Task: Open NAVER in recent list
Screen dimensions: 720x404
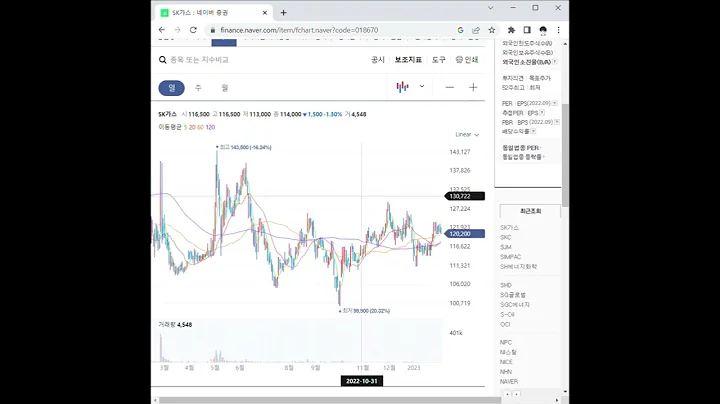Action: point(509,382)
